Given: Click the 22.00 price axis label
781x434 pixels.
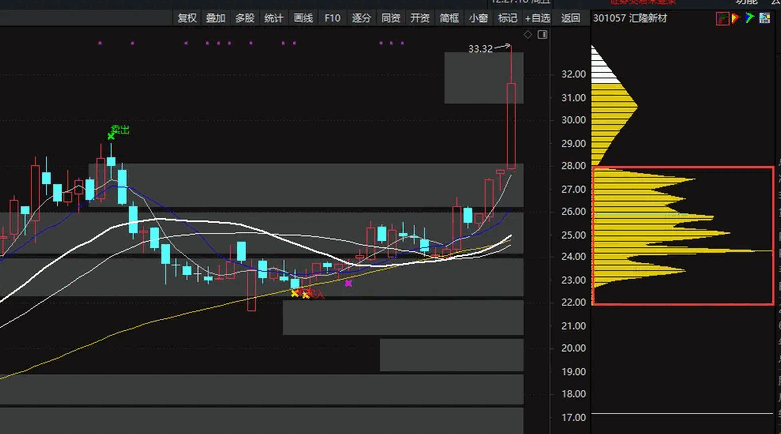Looking at the screenshot, I should click(573, 302).
